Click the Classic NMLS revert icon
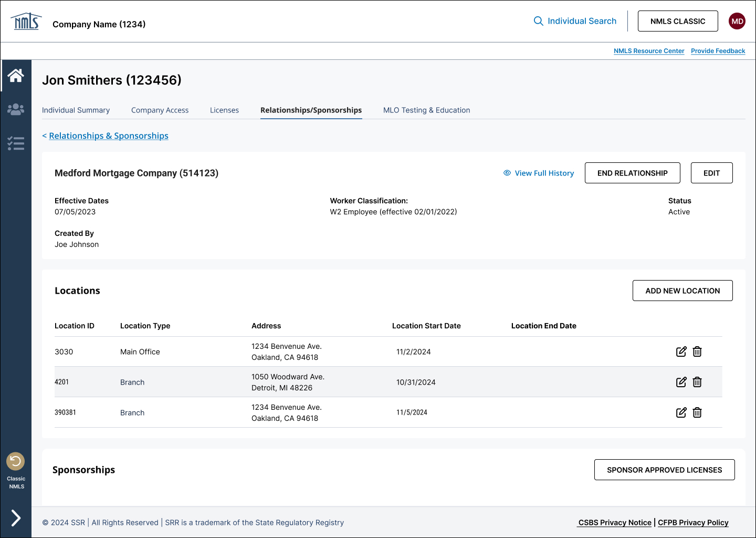Screen dimensions: 756x538 point(16,461)
